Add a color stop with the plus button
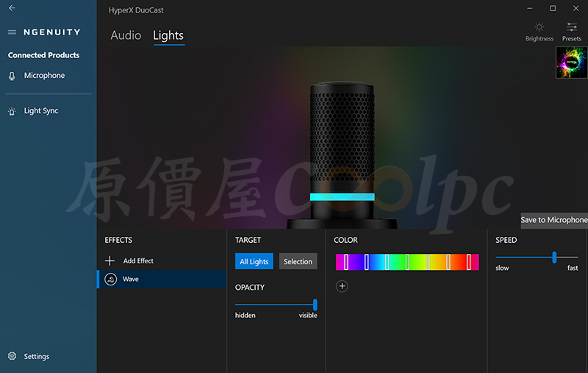 (342, 286)
